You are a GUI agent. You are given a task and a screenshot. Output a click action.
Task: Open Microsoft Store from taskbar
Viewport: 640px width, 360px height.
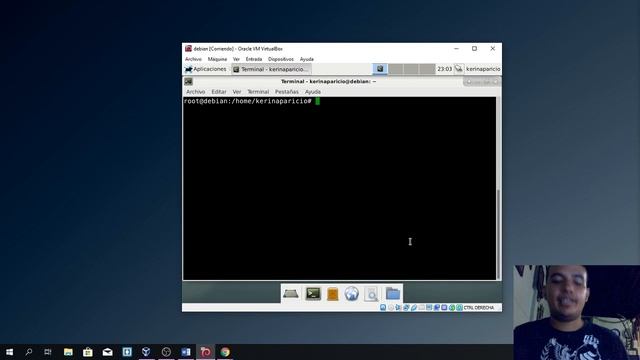click(88, 352)
